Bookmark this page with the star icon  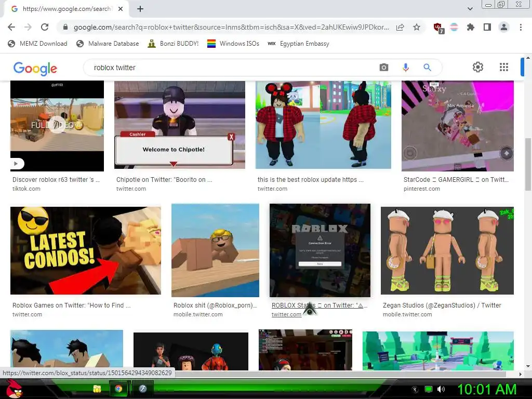click(417, 27)
